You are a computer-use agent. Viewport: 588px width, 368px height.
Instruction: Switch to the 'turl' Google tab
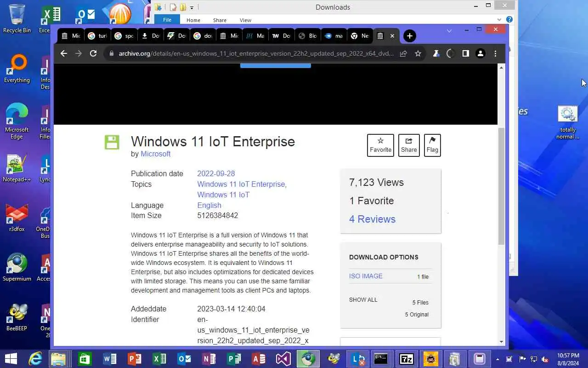coord(98,36)
